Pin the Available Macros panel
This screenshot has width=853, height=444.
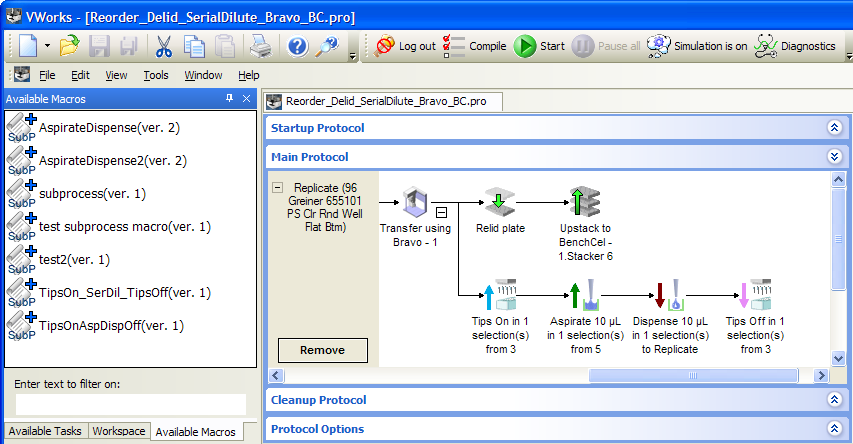(230, 98)
